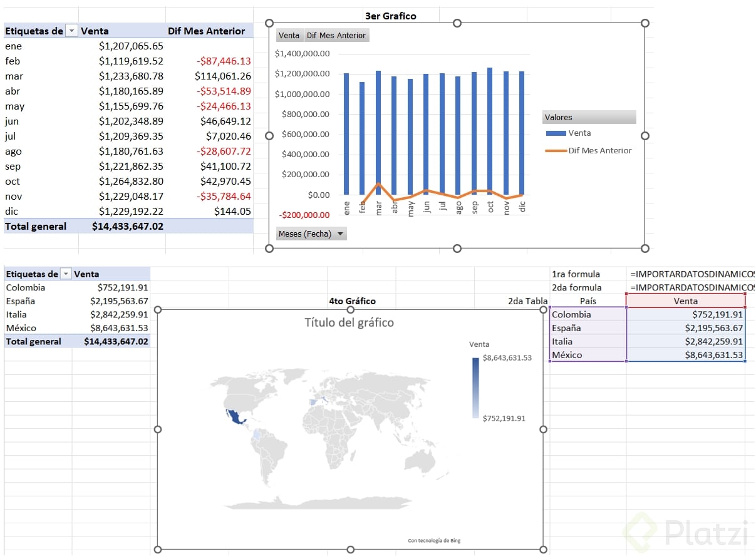The image size is (756, 559).
Task: Click the Dif Mes Anterior chart field button
Action: pyautogui.click(x=336, y=36)
